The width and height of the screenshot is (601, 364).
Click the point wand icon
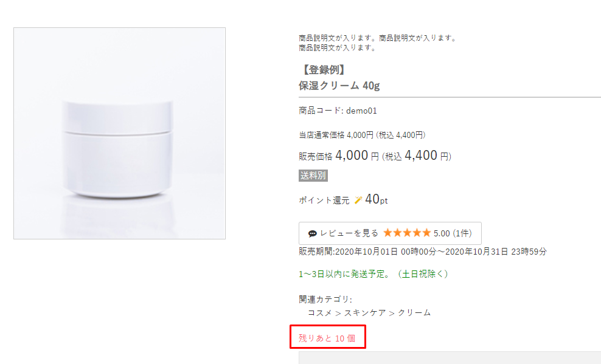tap(358, 200)
